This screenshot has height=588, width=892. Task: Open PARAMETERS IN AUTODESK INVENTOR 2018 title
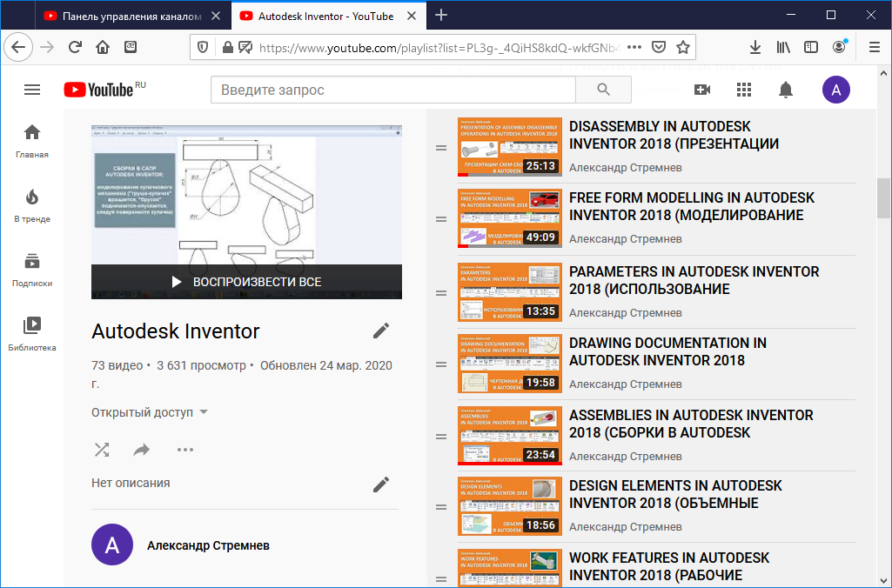pos(694,280)
